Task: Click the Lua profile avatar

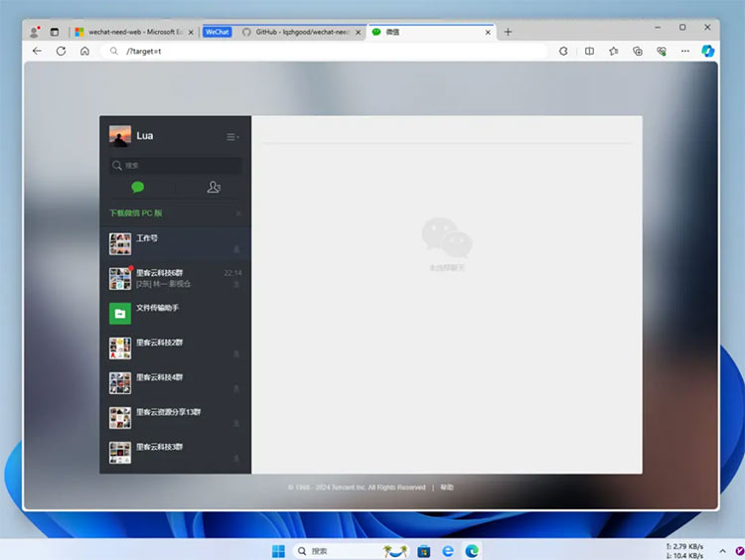Action: pyautogui.click(x=120, y=136)
